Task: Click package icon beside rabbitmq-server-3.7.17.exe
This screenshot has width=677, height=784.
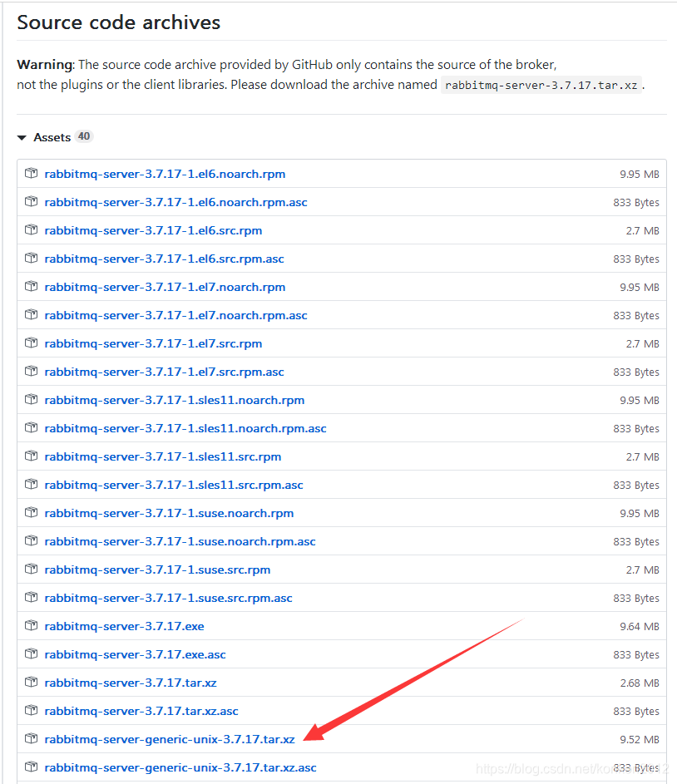Action: (31, 625)
